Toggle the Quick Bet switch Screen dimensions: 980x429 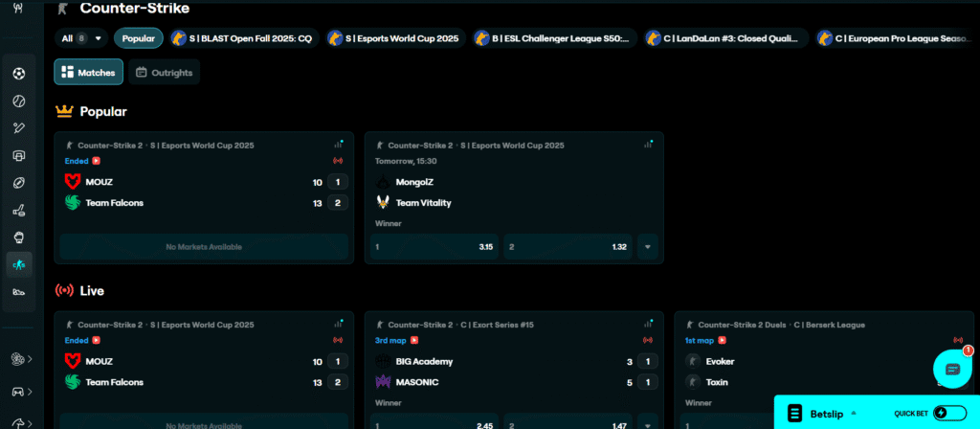(948, 414)
